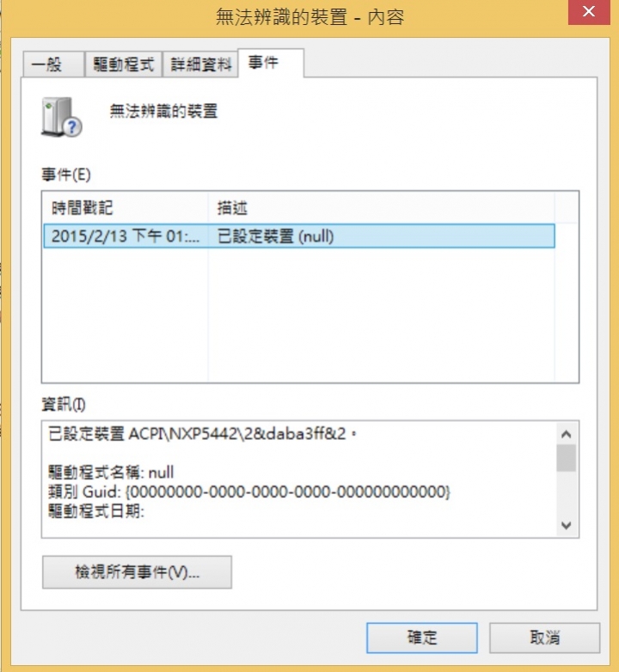Click the information box scrollbar thumb
The height and width of the screenshot is (672, 619).
click(566, 458)
